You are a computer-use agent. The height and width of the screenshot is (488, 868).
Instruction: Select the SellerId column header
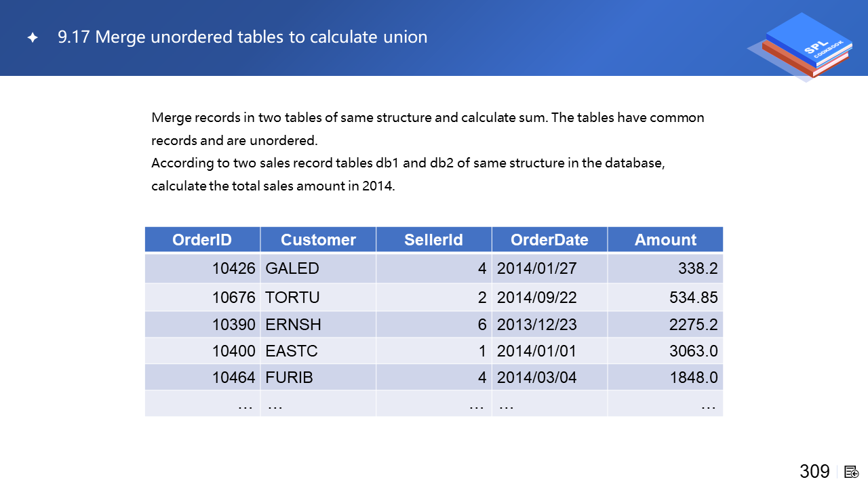click(433, 240)
